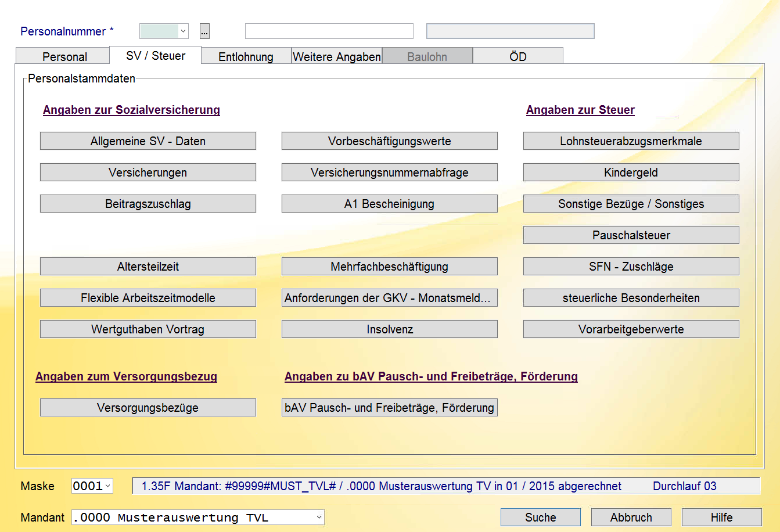Click the Abbruch button
780x532 pixels.
(x=631, y=517)
